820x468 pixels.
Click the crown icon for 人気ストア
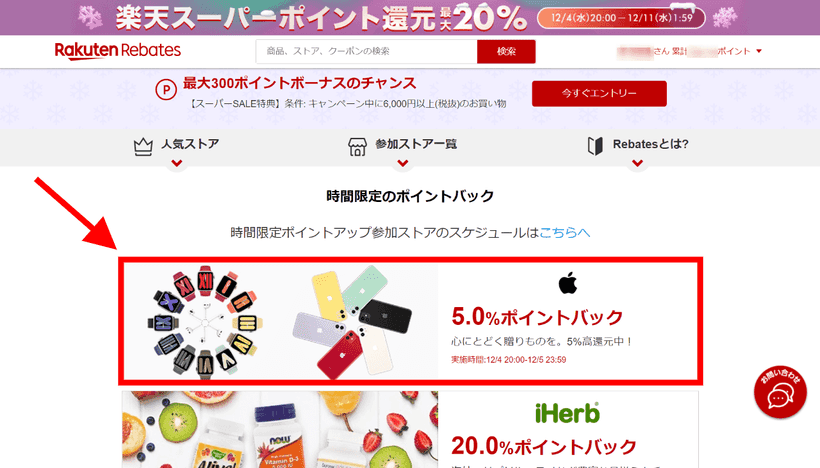(143, 146)
